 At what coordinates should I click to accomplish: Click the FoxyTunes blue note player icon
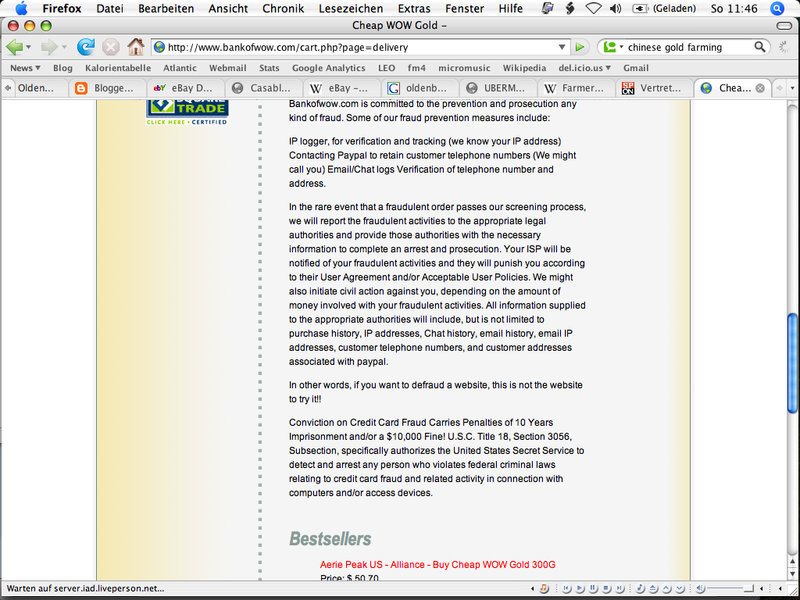(x=640, y=588)
